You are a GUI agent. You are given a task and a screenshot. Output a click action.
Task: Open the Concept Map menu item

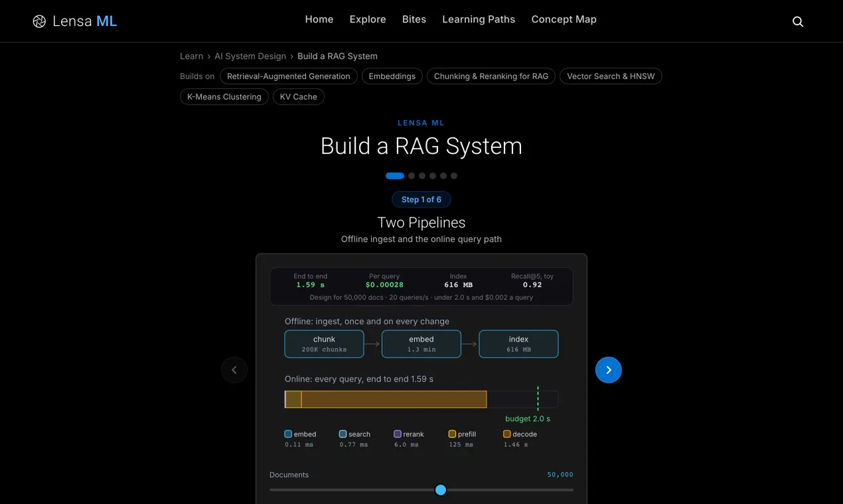[564, 19]
